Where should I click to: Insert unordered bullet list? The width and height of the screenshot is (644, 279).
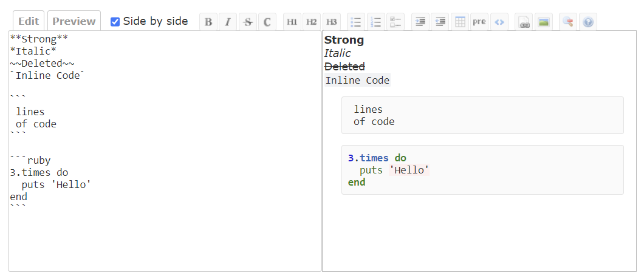pos(356,22)
